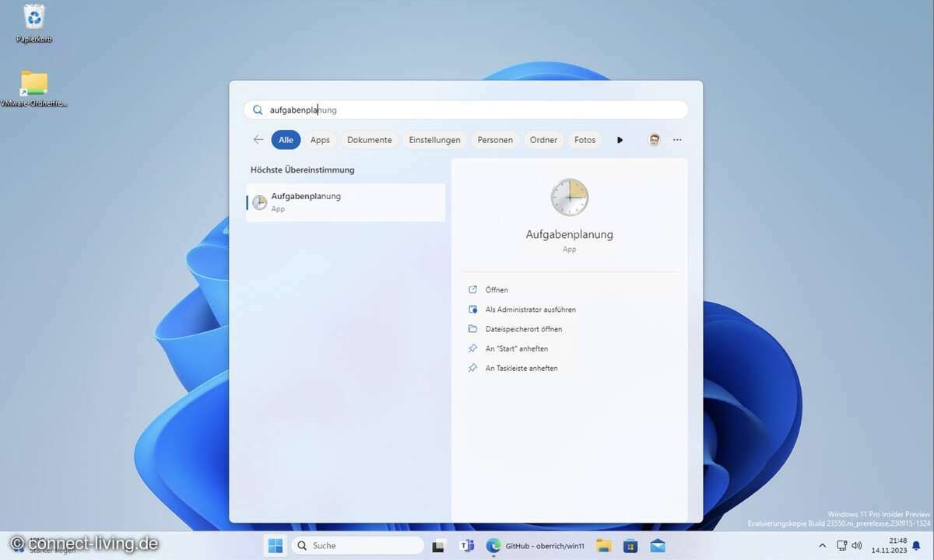Open the Edge GitHub window in taskbar
This screenshot has height=560, width=934.
point(536,545)
